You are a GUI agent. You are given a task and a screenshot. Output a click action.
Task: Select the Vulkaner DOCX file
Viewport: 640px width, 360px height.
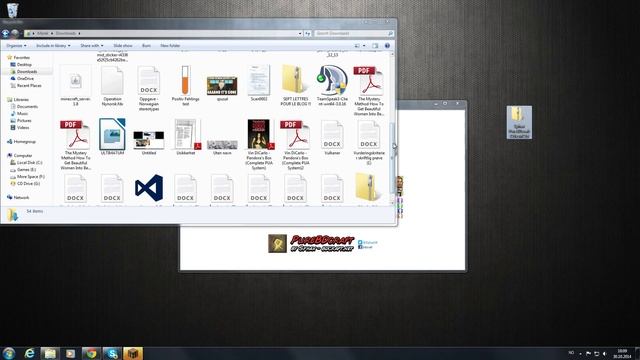(x=332, y=137)
